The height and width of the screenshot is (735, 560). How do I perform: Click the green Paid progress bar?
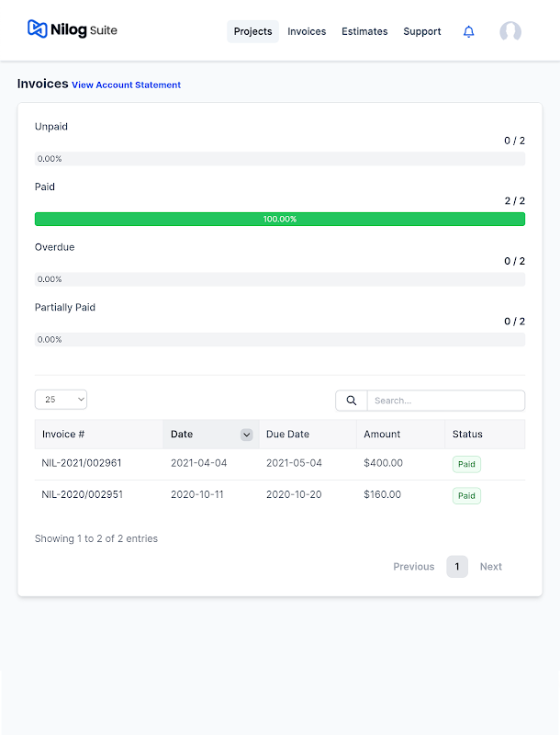[280, 220]
